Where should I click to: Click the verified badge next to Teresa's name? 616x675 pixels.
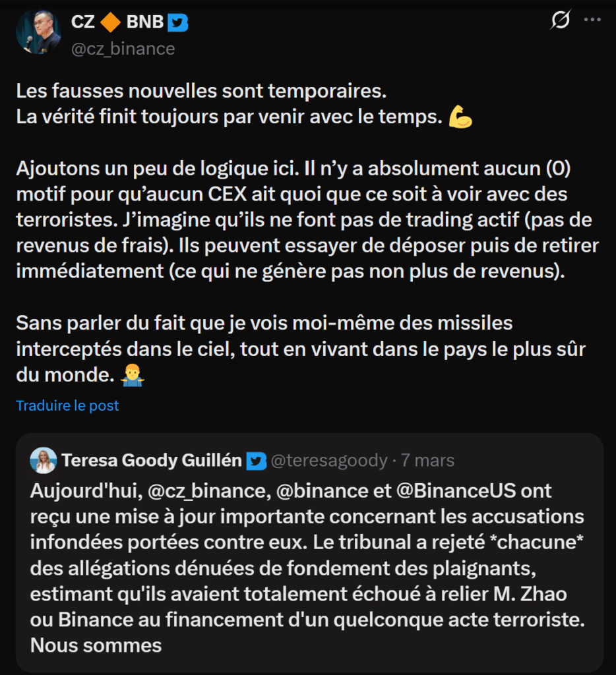click(256, 460)
